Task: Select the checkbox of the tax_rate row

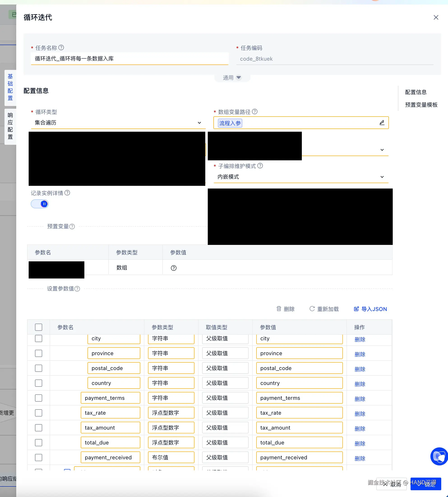Action: (38, 413)
